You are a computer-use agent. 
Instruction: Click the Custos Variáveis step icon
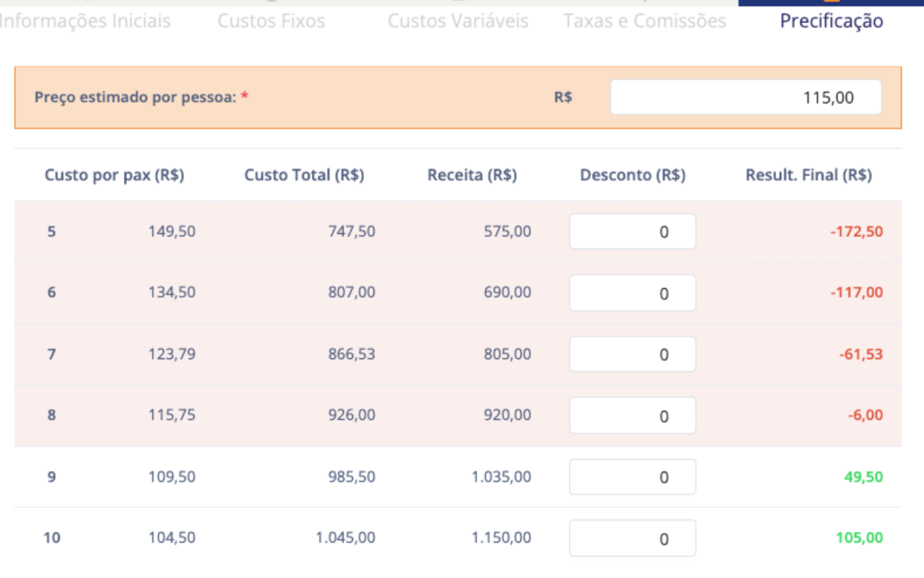coord(457,2)
